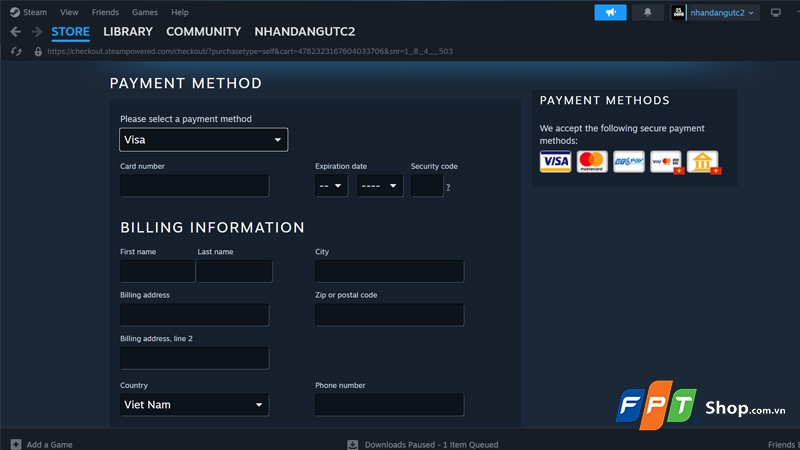Open the payment method Visa dropdown
This screenshot has height=450, width=800.
(204, 140)
